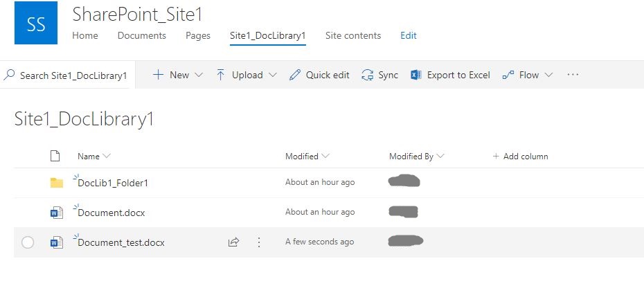Click the Sync circular arrows icon
This screenshot has height=304, width=644.
click(x=367, y=75)
